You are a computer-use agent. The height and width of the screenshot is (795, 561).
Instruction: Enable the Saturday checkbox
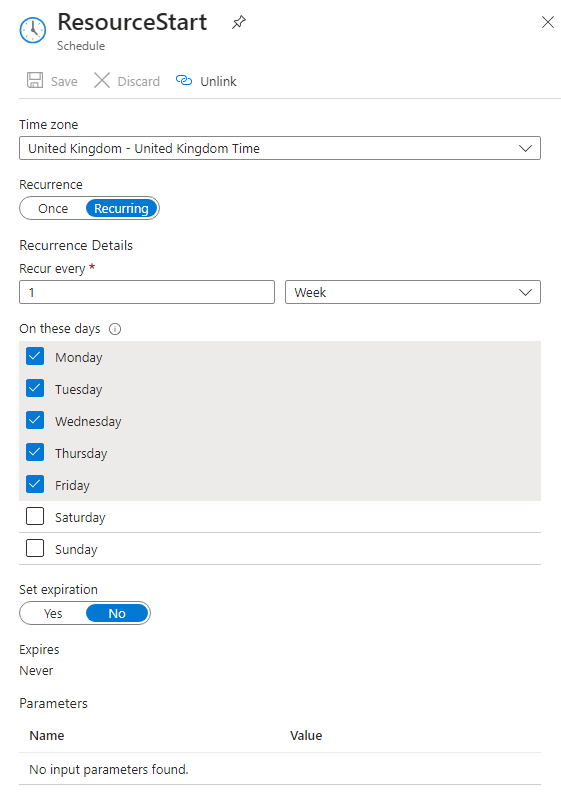click(x=35, y=516)
